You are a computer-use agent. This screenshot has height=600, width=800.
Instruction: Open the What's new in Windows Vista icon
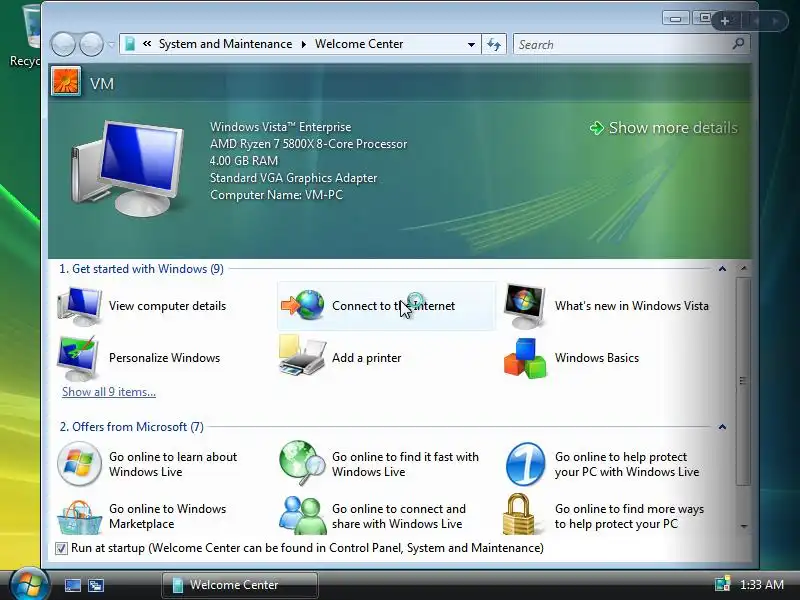point(524,306)
